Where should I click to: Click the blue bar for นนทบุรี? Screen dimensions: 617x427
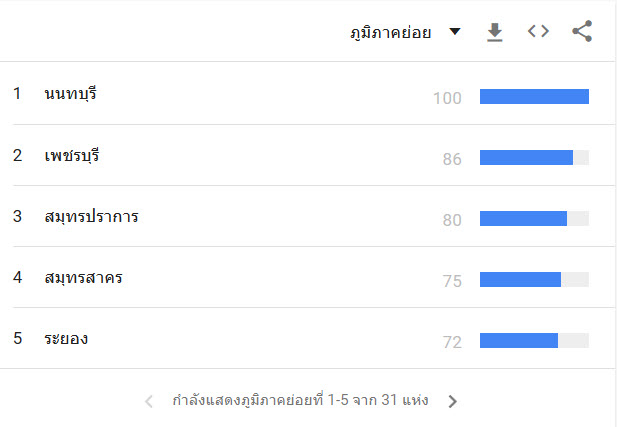[534, 96]
